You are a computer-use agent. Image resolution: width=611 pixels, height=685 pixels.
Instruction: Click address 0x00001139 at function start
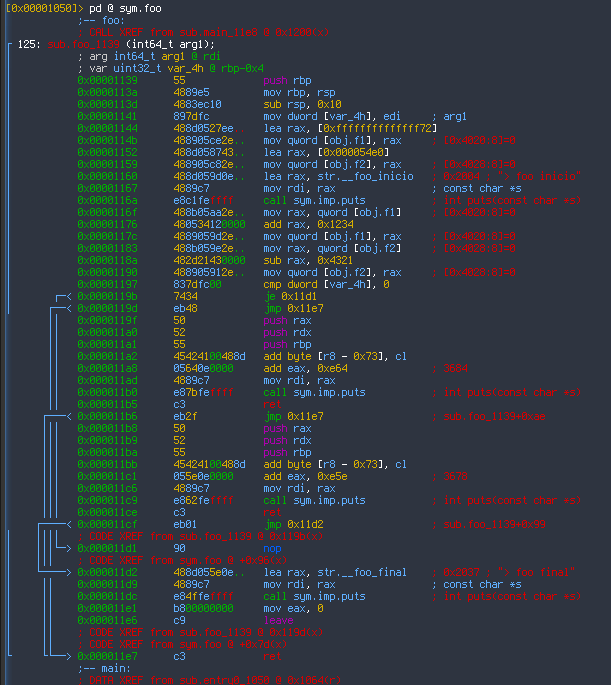108,80
